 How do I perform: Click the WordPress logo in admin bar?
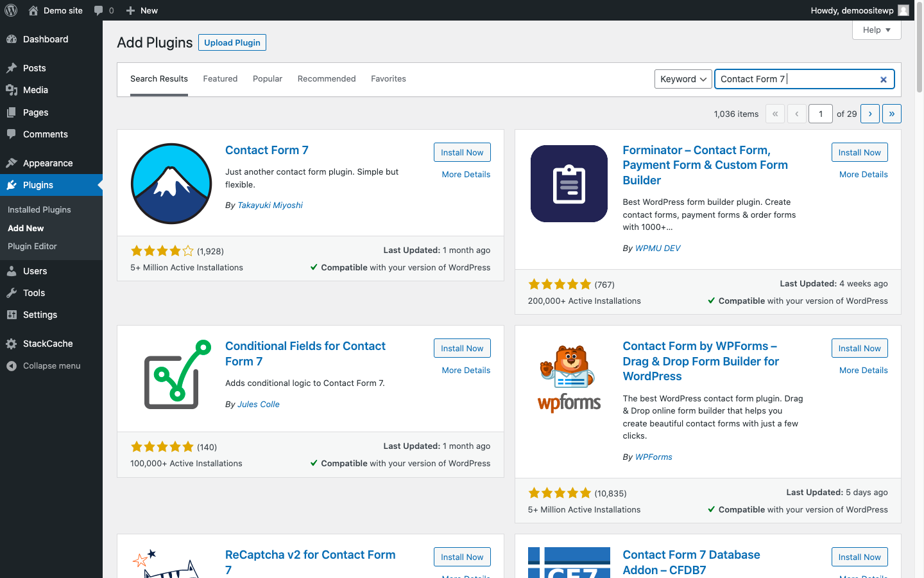click(x=11, y=10)
